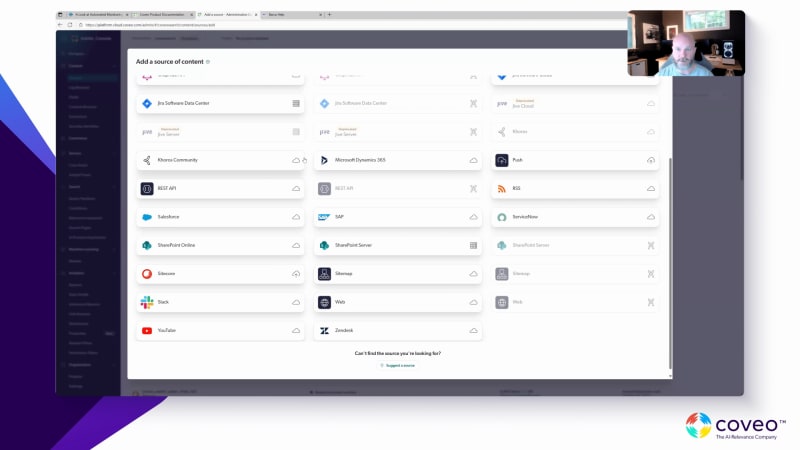Click the Slack logo icon
The width and height of the screenshot is (800, 450).
[x=147, y=302]
